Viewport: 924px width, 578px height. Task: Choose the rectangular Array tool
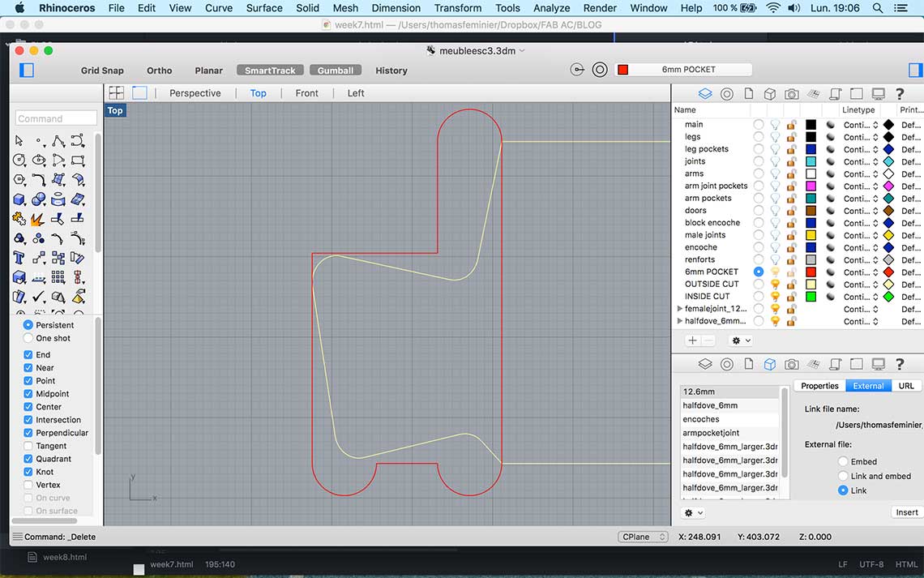tap(58, 277)
